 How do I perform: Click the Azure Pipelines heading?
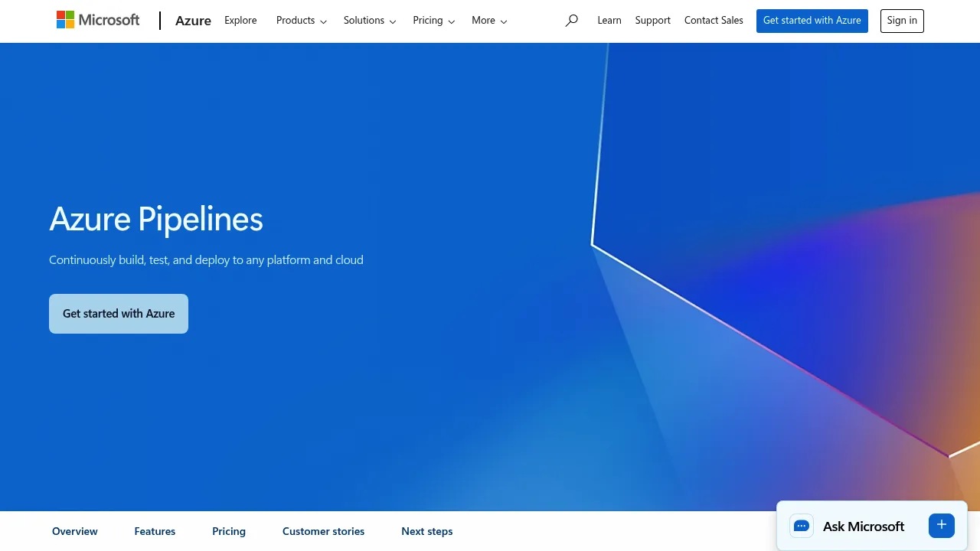tap(156, 220)
